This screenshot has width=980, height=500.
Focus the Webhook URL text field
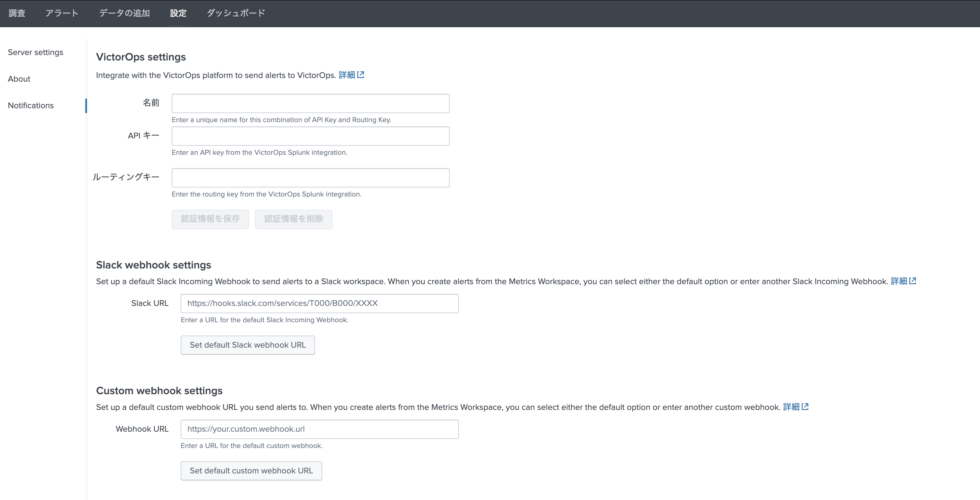pos(320,429)
